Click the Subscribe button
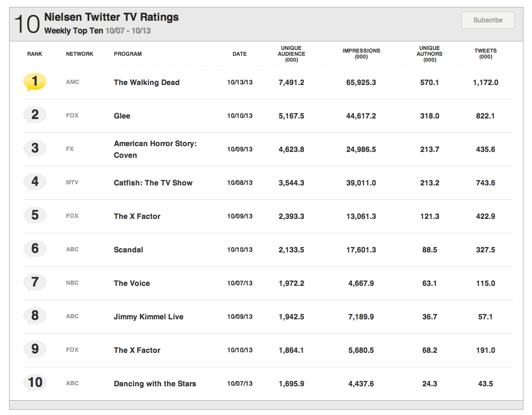Screen dimensions: 532x415 pyautogui.click(x=488, y=20)
